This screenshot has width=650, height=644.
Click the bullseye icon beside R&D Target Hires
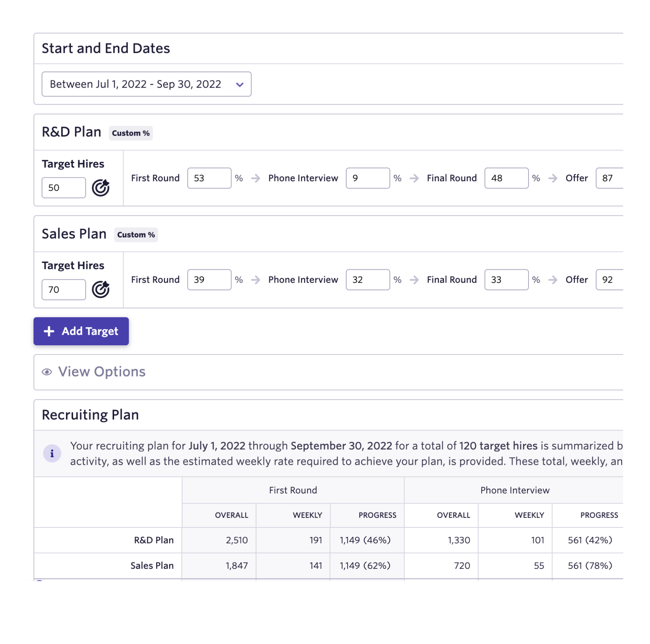tap(101, 188)
